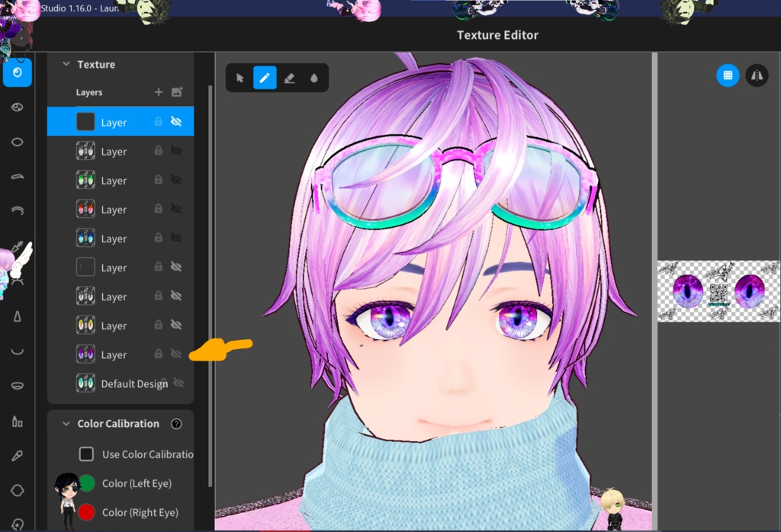The width and height of the screenshot is (781, 532).
Task: Show the Default Design layer
Action: 179,383
